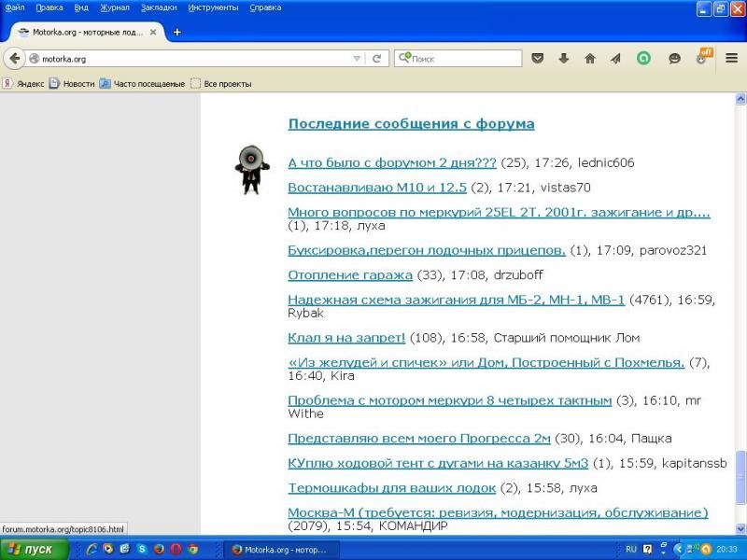Open the hamburger menu of the browser
The image size is (747, 560).
pyautogui.click(x=731, y=58)
